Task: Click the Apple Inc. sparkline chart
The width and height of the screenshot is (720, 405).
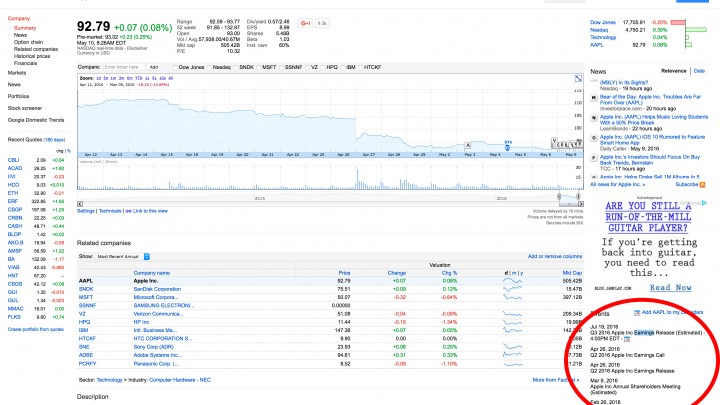Action: (512, 281)
